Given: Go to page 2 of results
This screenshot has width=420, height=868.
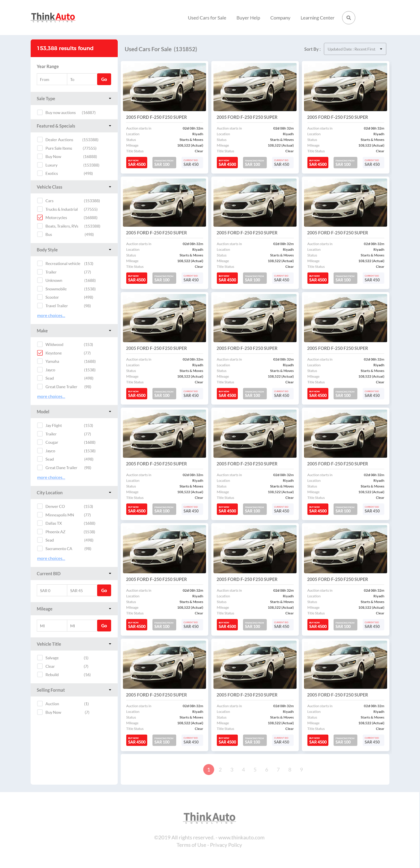Looking at the screenshot, I should pos(220,770).
